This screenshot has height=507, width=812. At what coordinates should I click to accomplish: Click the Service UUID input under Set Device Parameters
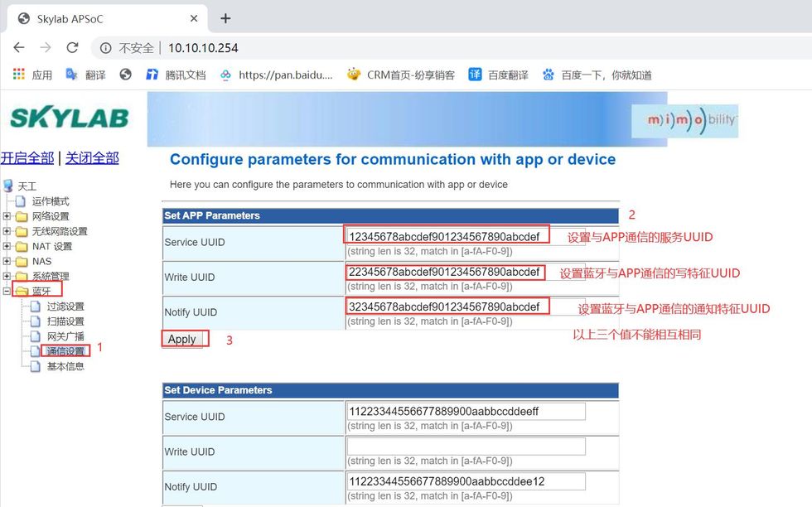click(x=468, y=410)
